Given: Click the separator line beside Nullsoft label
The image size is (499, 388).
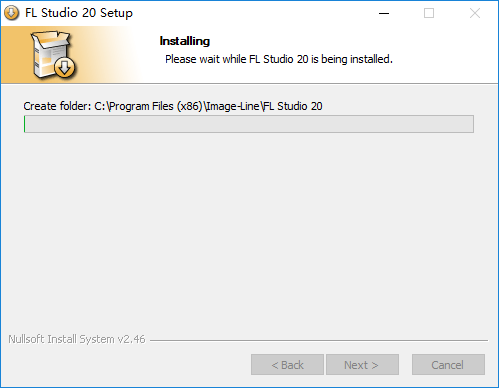Looking at the screenshot, I should click(319, 340).
